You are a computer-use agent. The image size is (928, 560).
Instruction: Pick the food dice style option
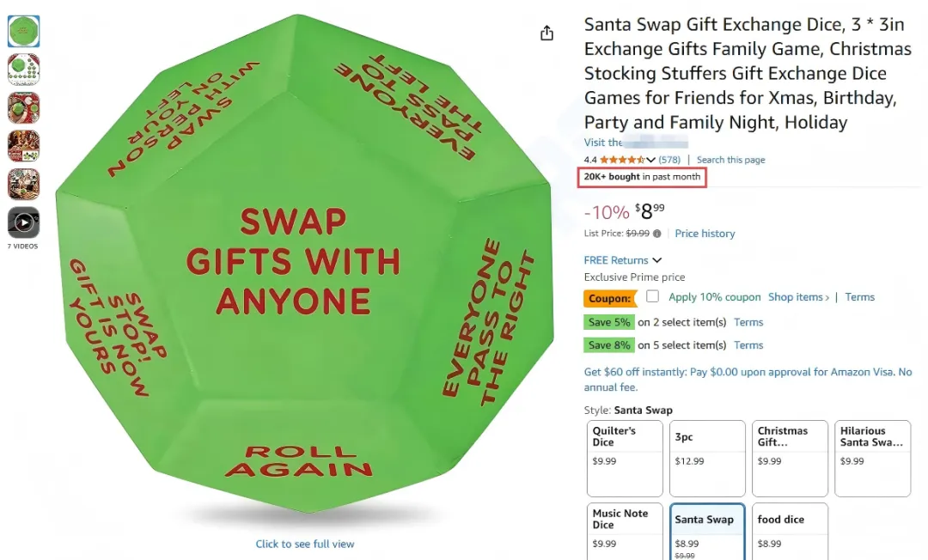(x=790, y=531)
